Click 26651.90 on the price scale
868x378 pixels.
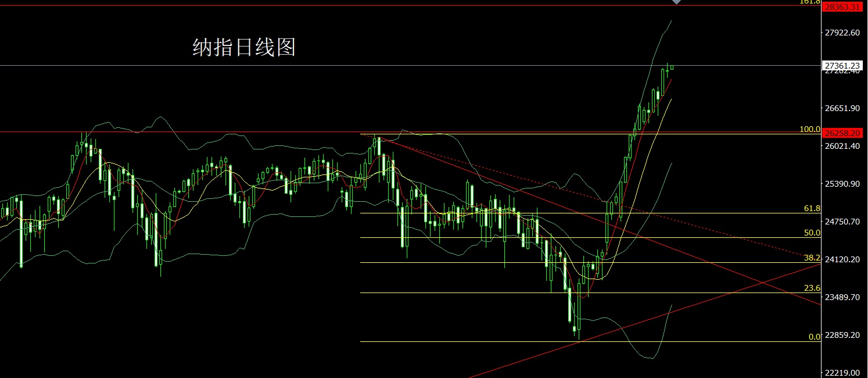click(842, 109)
